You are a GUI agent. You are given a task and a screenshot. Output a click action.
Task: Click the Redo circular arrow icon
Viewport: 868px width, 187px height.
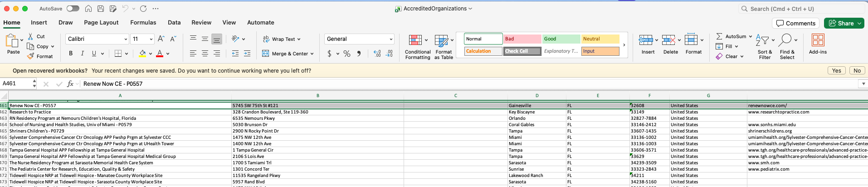(143, 9)
